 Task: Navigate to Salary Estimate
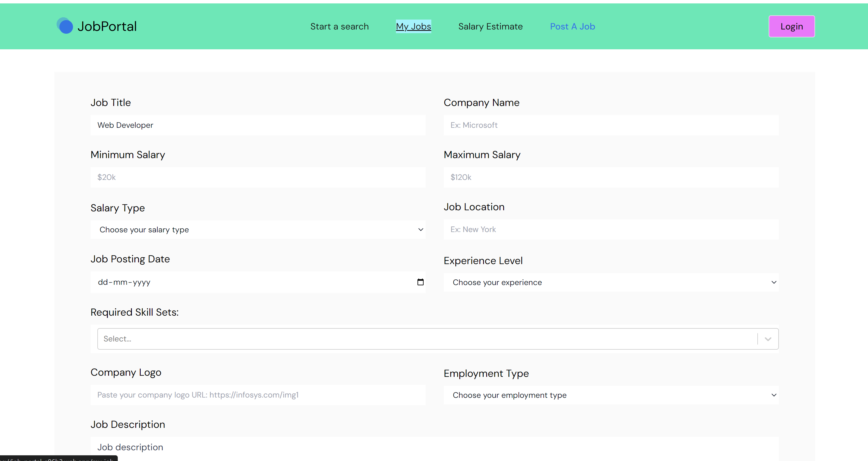pyautogui.click(x=490, y=26)
